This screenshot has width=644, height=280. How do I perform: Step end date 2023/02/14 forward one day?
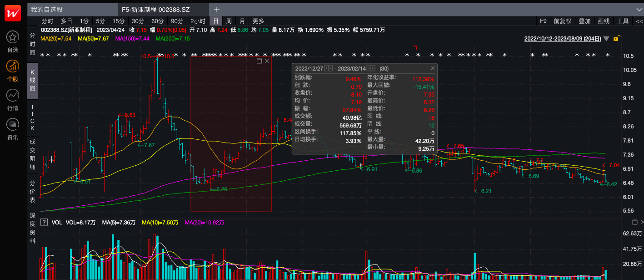coord(373,68)
